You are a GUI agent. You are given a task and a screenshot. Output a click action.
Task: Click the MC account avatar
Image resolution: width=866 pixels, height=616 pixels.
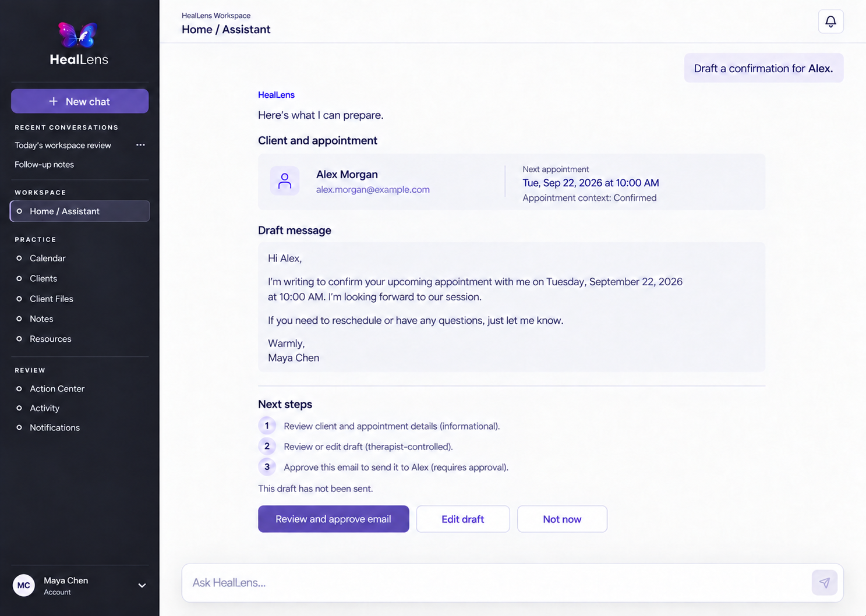(x=24, y=585)
